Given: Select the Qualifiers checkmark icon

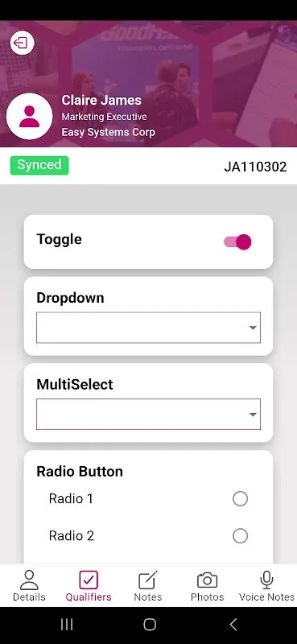Looking at the screenshot, I should click(x=89, y=580).
